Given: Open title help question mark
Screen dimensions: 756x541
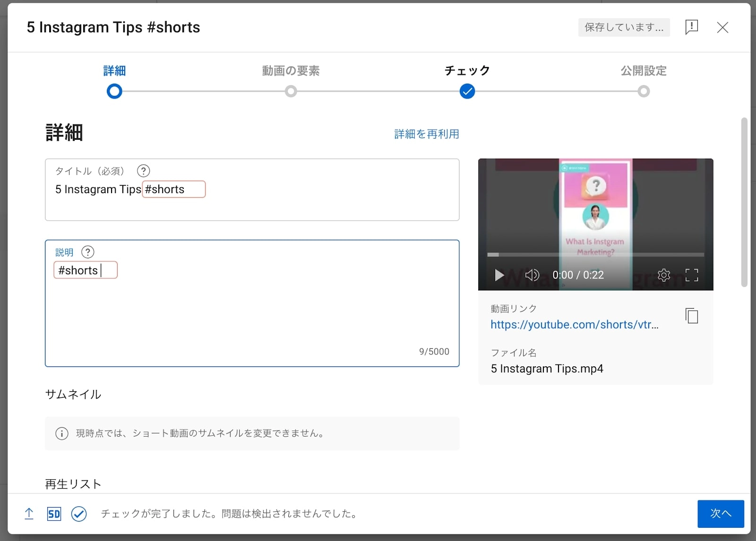Looking at the screenshot, I should [143, 170].
